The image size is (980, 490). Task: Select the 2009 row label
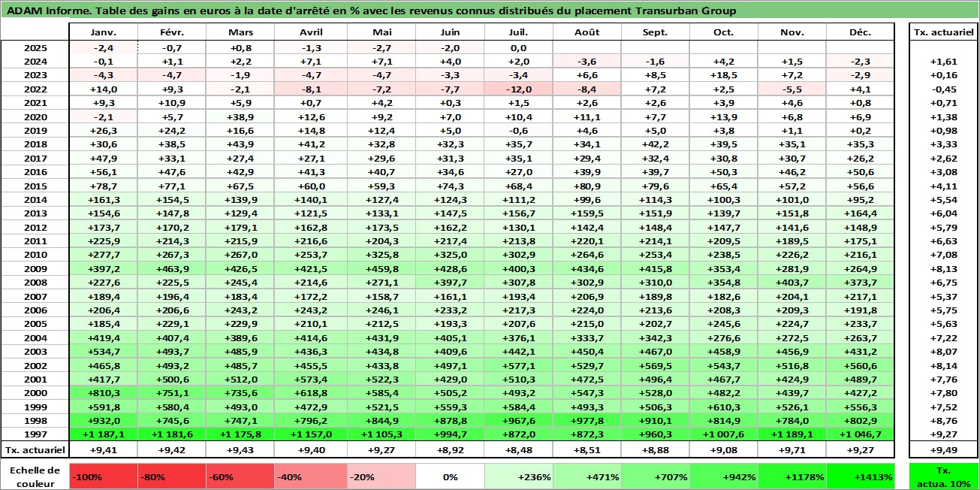[35, 268]
